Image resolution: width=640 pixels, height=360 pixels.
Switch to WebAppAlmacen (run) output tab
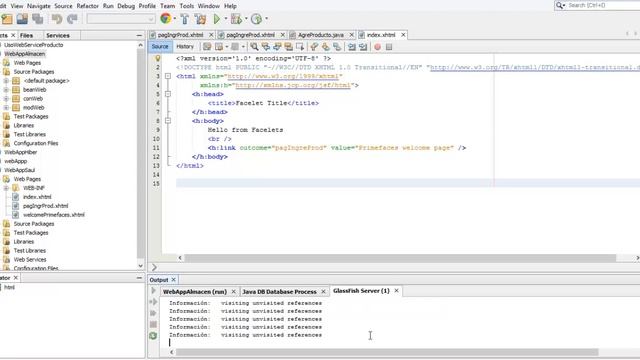point(195,292)
